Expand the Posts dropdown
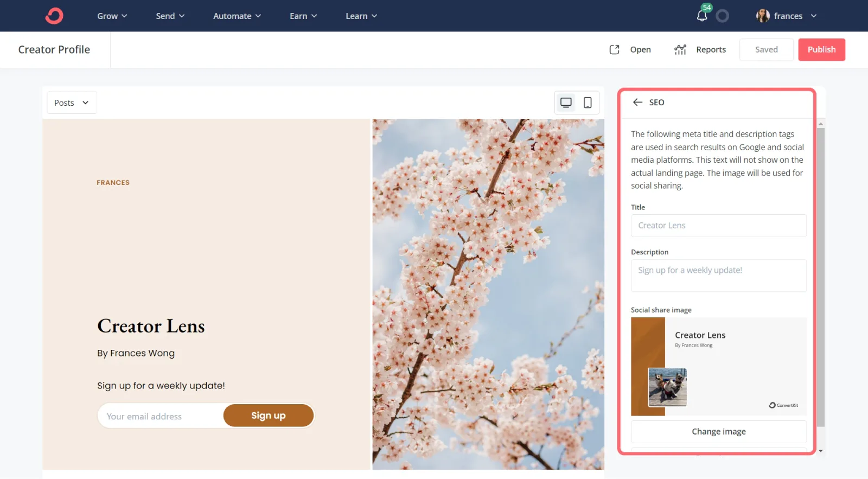The height and width of the screenshot is (479, 868). [x=72, y=103]
